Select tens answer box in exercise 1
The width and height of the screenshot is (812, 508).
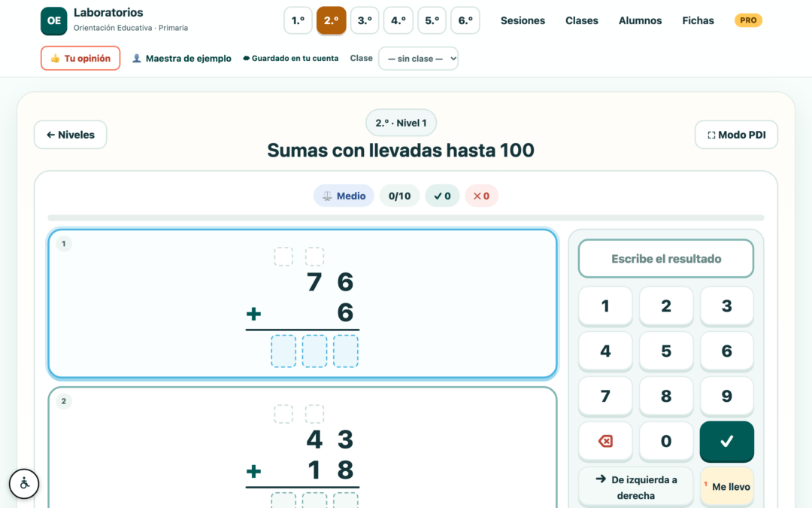[x=314, y=351]
